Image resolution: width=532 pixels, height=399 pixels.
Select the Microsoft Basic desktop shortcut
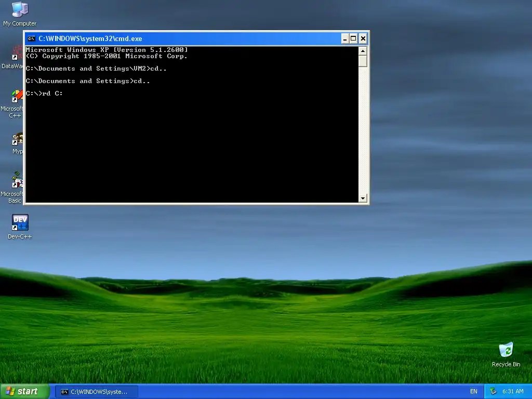[x=11, y=187]
